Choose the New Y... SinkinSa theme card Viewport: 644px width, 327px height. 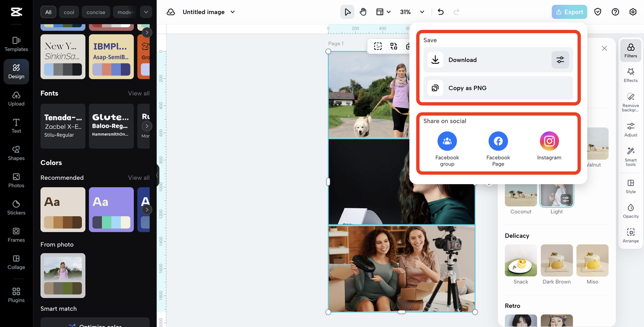pyautogui.click(x=63, y=57)
